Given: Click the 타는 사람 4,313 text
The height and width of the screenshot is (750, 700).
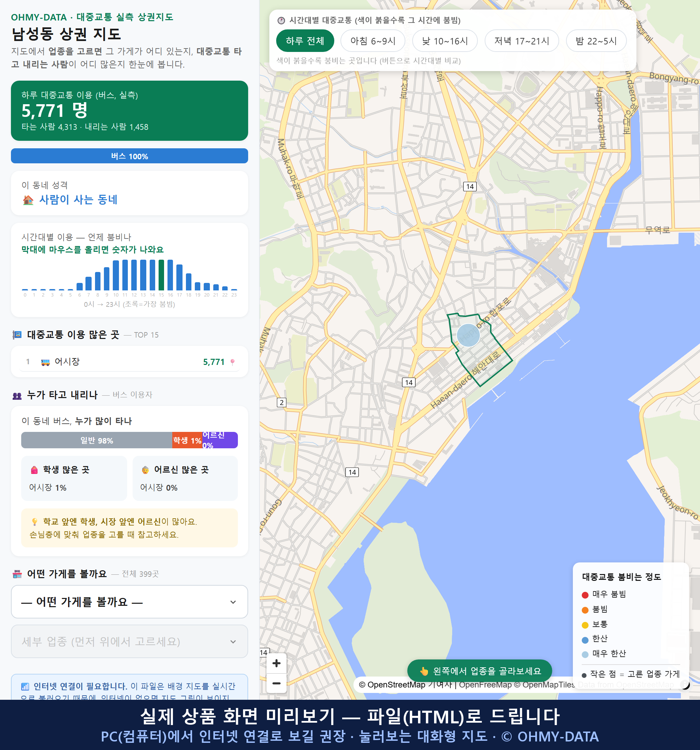Looking at the screenshot, I should [50, 127].
